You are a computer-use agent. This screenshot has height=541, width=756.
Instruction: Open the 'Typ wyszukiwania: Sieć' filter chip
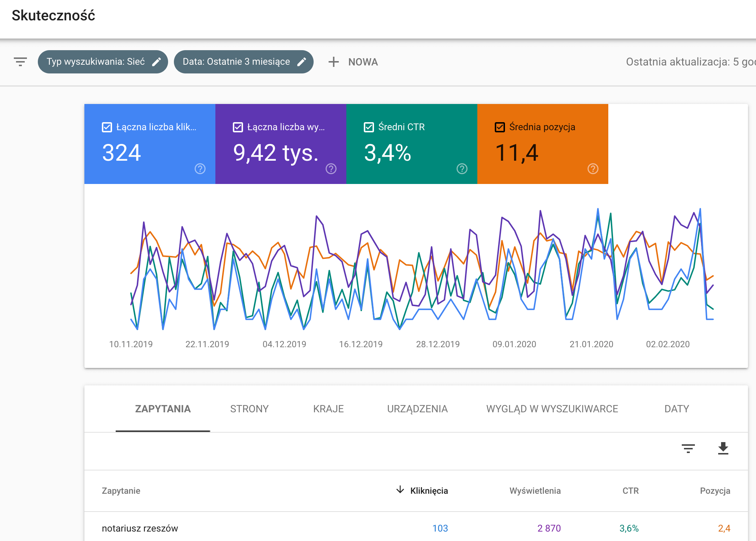(x=103, y=62)
